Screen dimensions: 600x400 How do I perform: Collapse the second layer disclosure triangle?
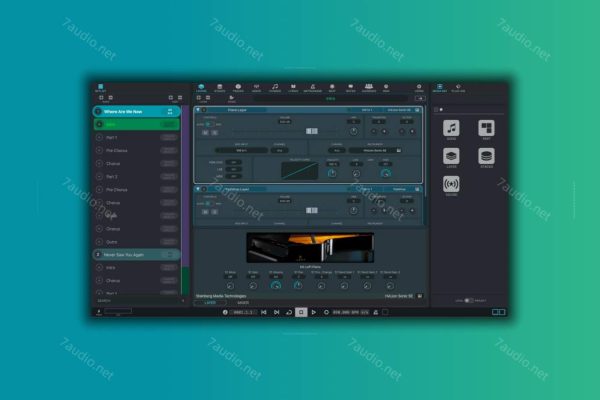[198, 189]
